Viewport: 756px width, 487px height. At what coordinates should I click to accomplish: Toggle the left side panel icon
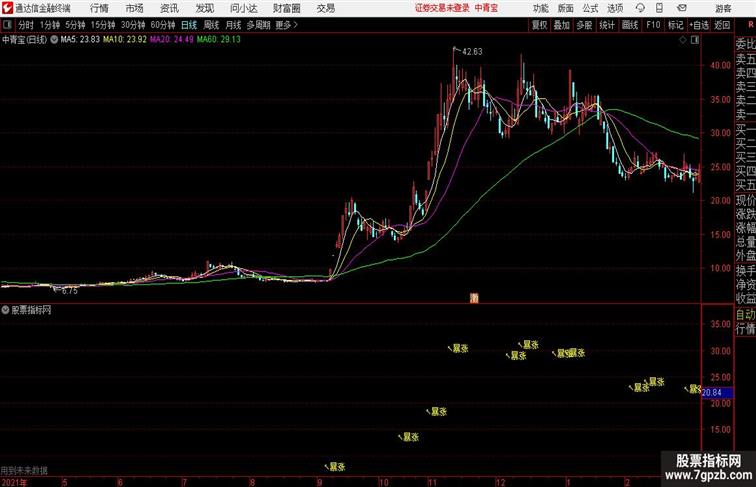pyautogui.click(x=7, y=25)
